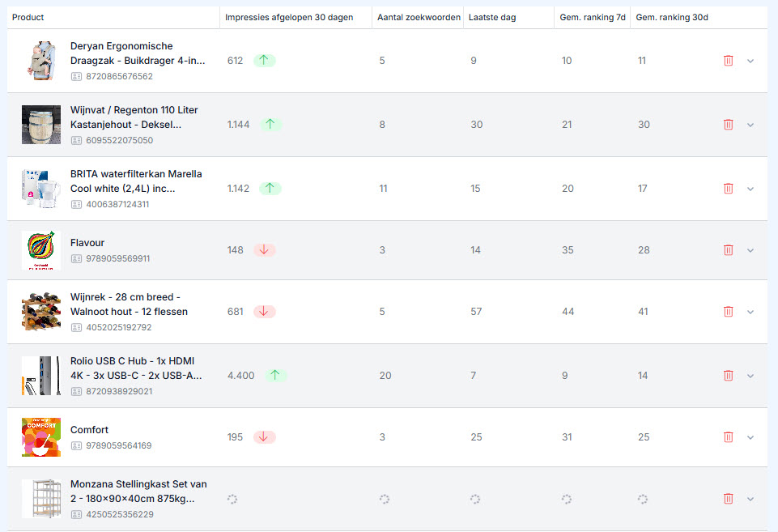Sort by Gem. ranking 30d header
The width and height of the screenshot is (778, 532).
[672, 17]
